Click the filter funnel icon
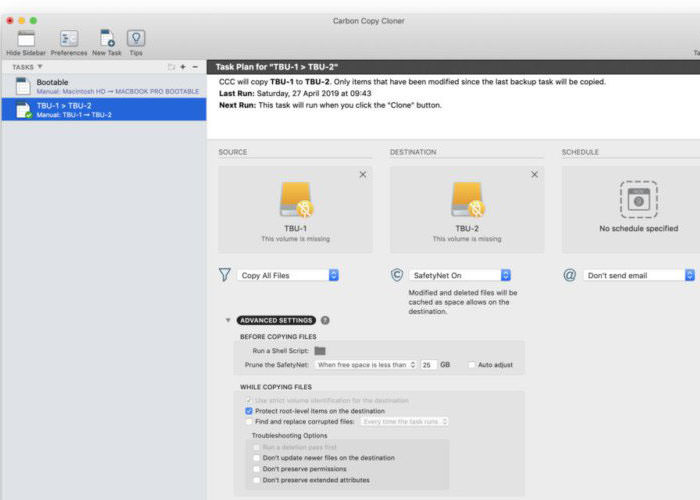 click(225, 275)
